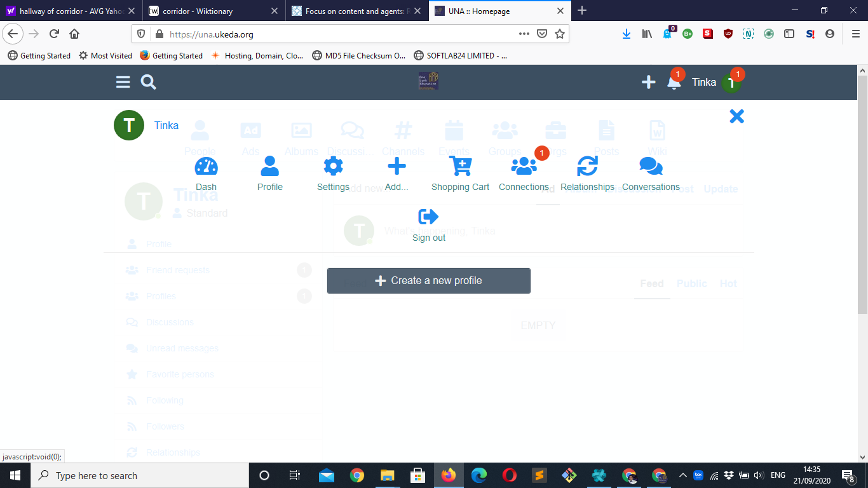
Task: Expand the plus create menu in header
Action: click(x=648, y=82)
